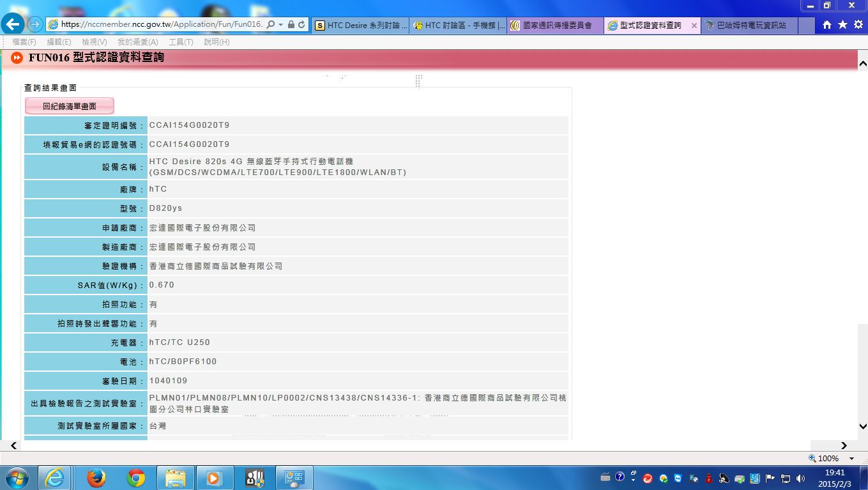Click the vertical scrollbar up arrow
Screen dimensions: 868x490
[x=863, y=64]
